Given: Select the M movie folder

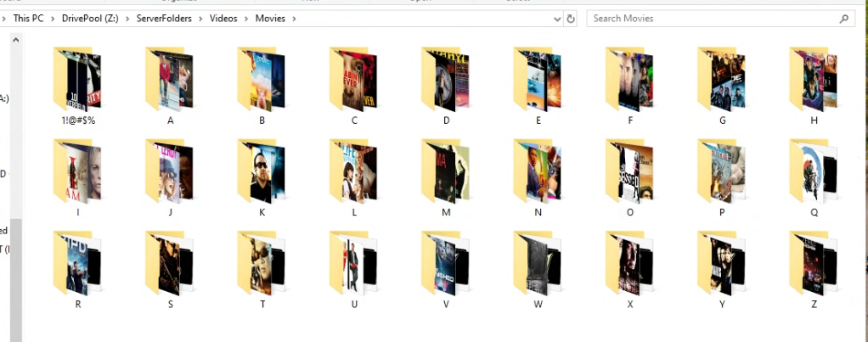Looking at the screenshot, I should coord(445,171).
